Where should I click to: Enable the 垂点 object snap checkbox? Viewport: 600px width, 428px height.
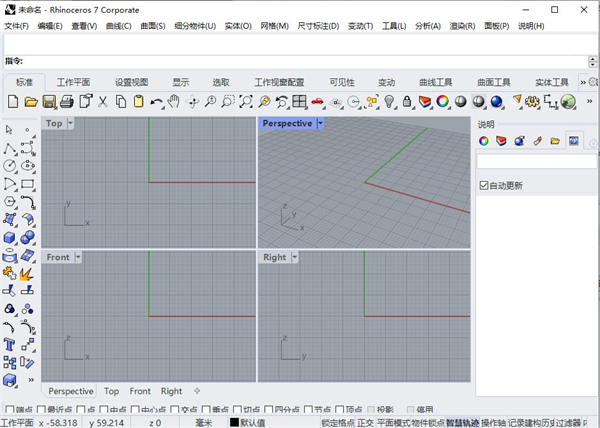206,409
